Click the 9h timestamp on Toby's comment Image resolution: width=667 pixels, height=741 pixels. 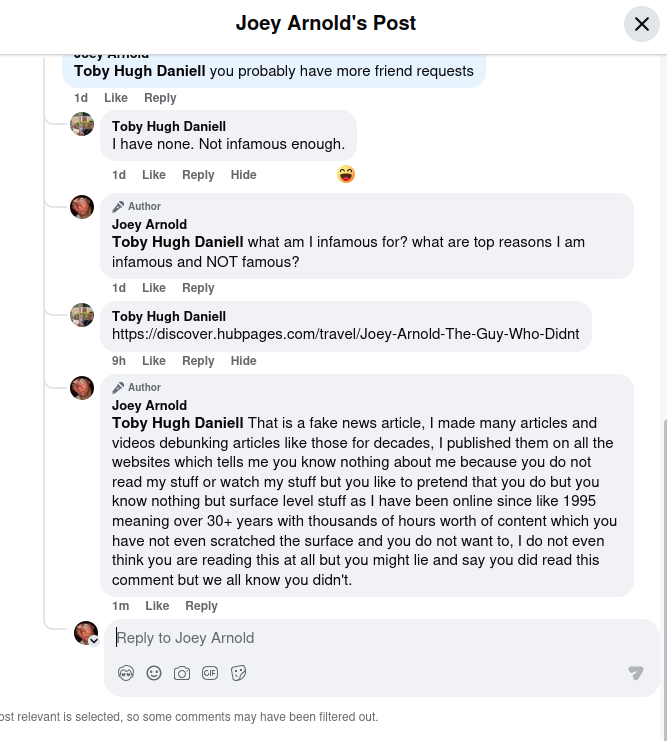pyautogui.click(x=119, y=361)
